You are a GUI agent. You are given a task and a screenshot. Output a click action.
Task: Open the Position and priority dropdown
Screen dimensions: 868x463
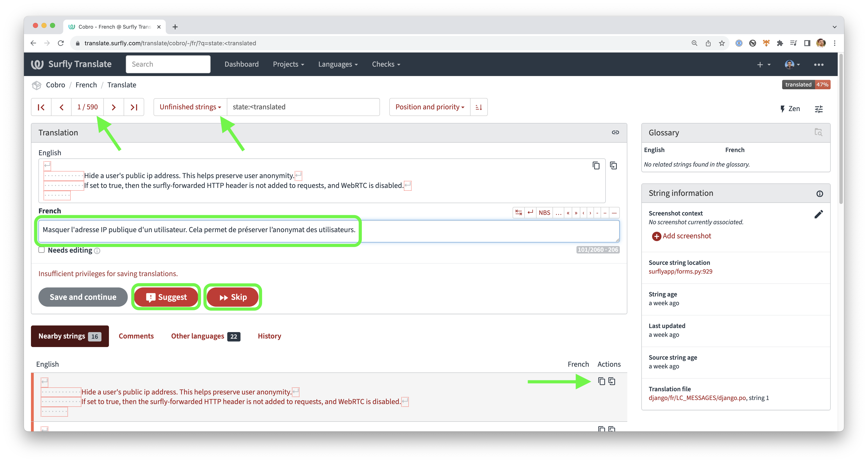[430, 107]
